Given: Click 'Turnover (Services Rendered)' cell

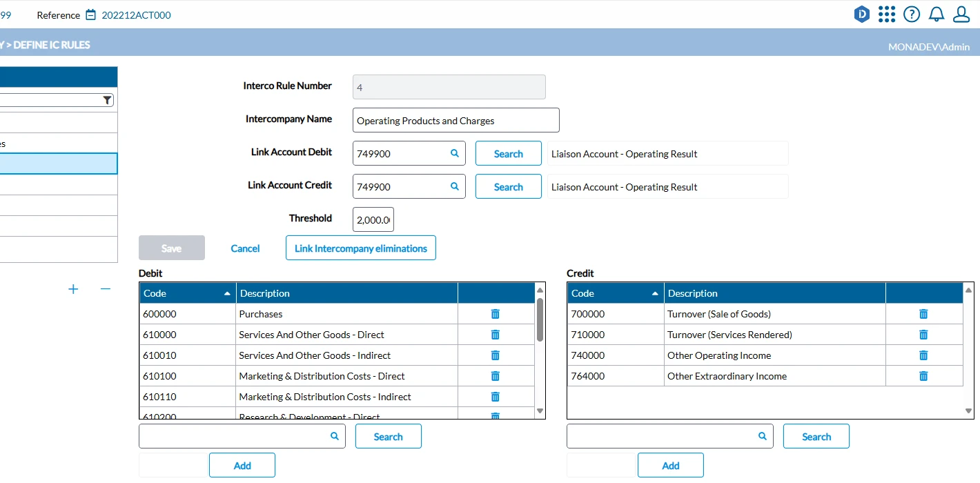Looking at the screenshot, I should pyautogui.click(x=775, y=335).
